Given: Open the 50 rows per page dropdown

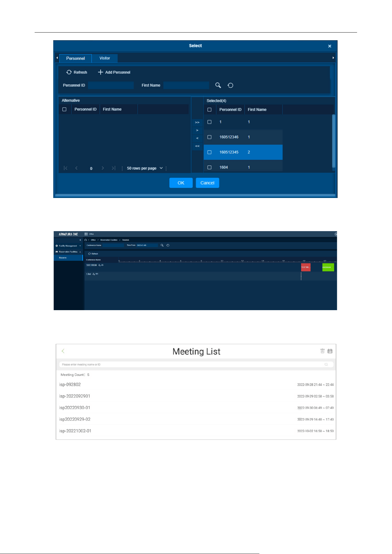Looking at the screenshot, I should coord(145,168).
